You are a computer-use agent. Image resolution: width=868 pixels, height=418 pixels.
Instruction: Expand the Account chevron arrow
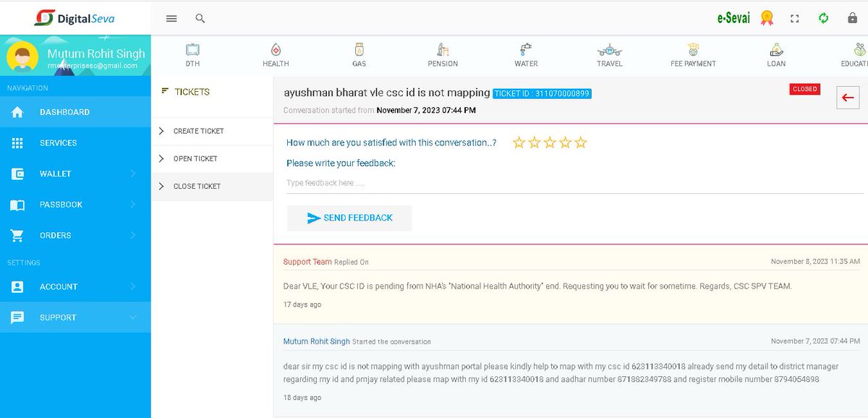click(133, 286)
